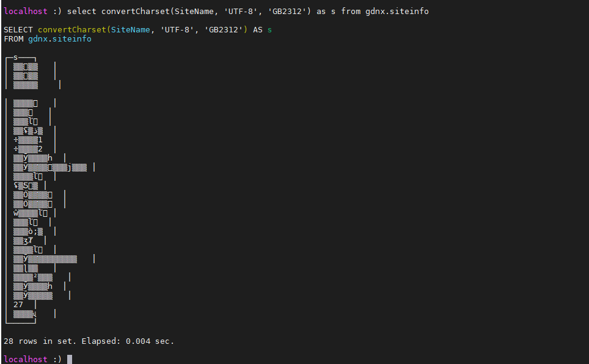Click green alias "s" ending the SELECT line
Screen dimensions: 589x364
point(269,30)
